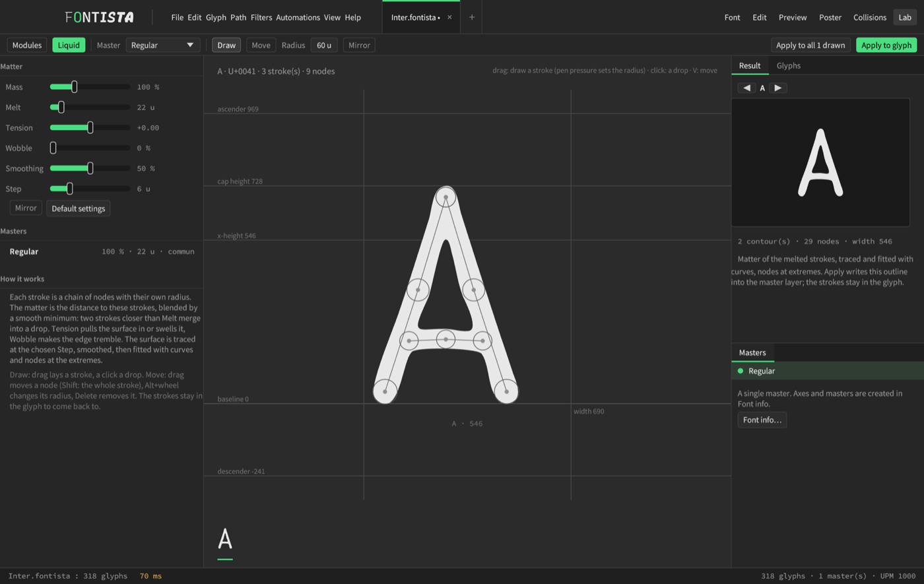The image size is (924, 584).
Task: Open the Font workspace
Action: [x=732, y=17]
